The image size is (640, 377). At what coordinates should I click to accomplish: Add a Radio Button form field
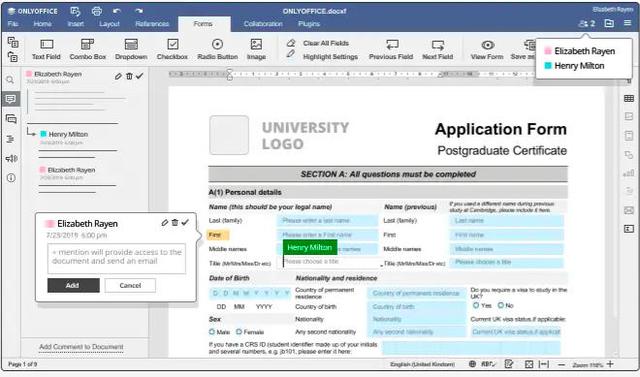tap(217, 49)
